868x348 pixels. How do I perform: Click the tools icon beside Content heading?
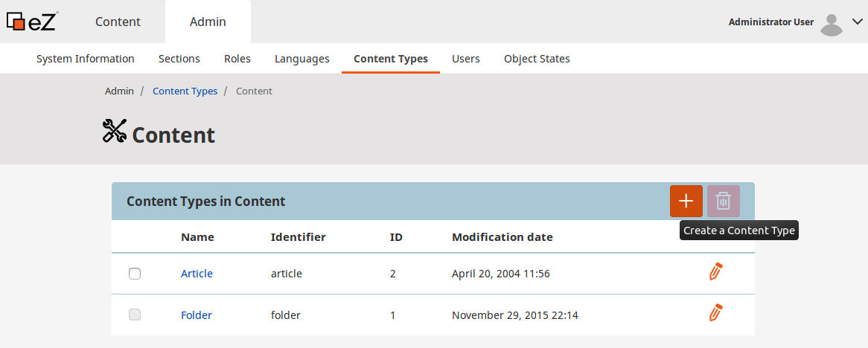[x=115, y=131]
